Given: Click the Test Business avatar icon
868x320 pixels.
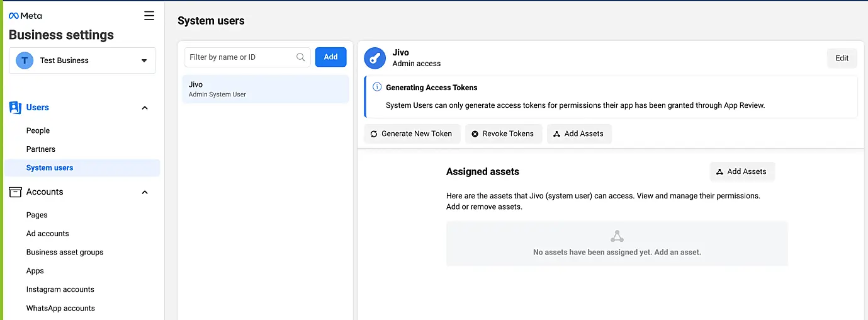Looking at the screenshot, I should [x=25, y=60].
